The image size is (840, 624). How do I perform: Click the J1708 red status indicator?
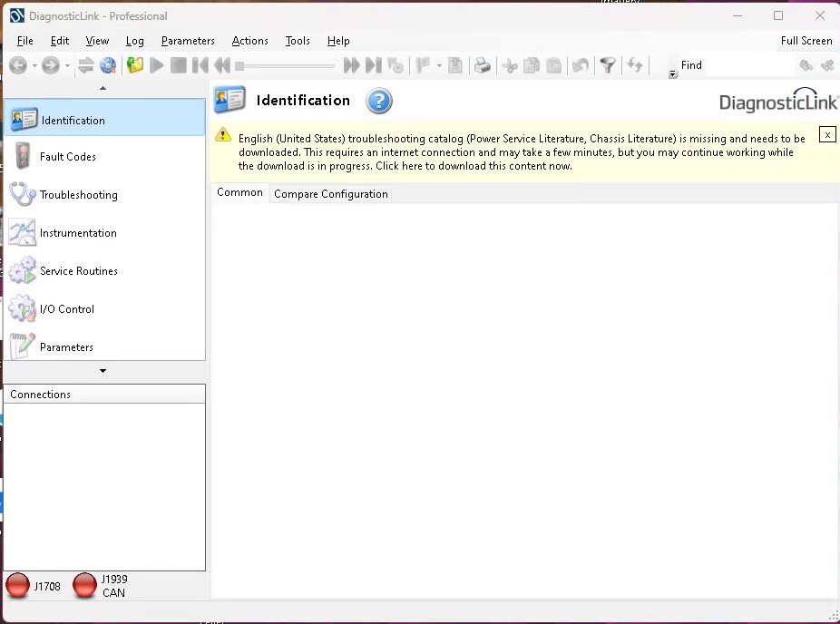[x=18, y=586]
